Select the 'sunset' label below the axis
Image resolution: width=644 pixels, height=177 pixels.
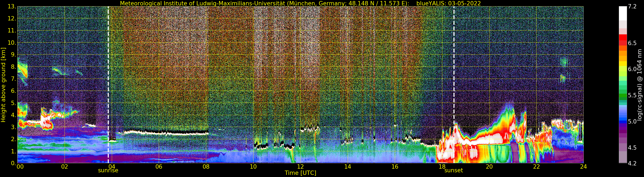pyautogui.click(x=453, y=171)
